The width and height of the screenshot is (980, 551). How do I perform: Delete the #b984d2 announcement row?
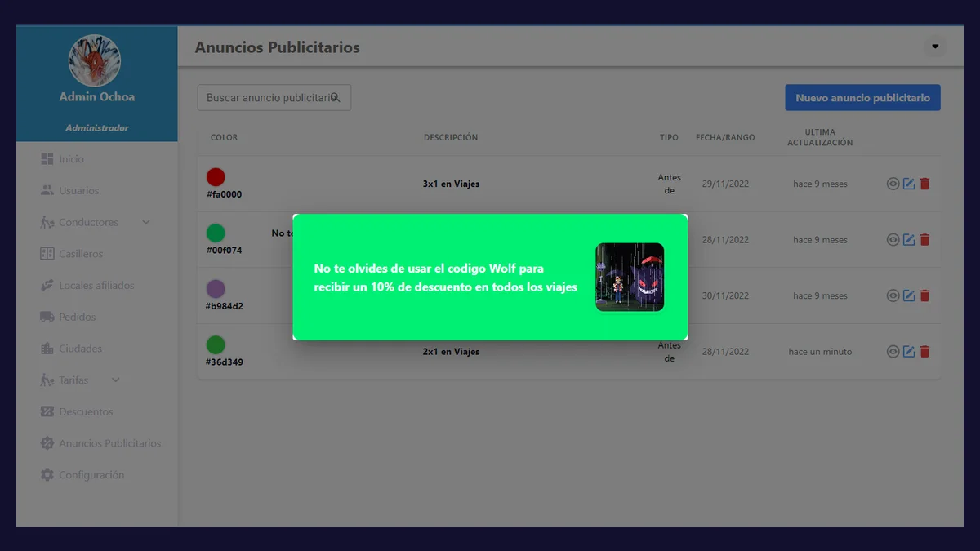(924, 295)
